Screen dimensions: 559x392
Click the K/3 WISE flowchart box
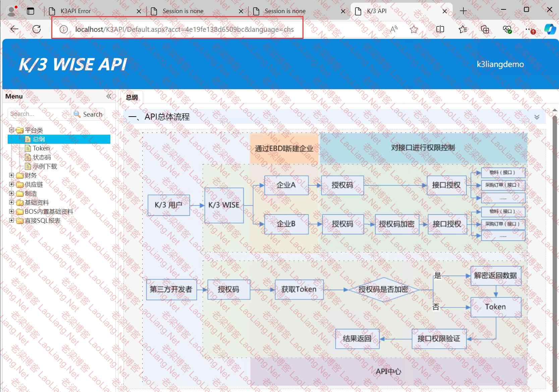224,205
